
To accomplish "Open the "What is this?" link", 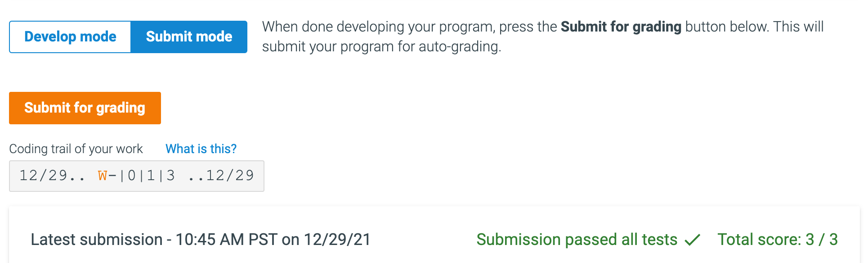I will (x=201, y=149).
